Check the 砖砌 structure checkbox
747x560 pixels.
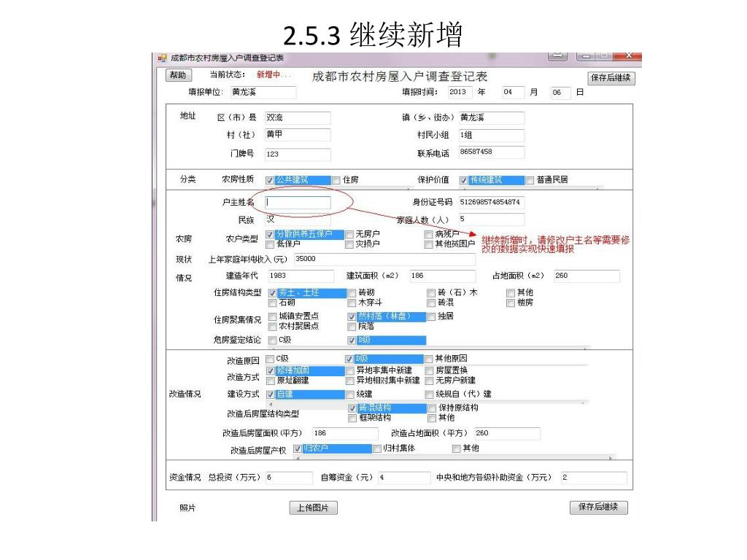point(352,293)
